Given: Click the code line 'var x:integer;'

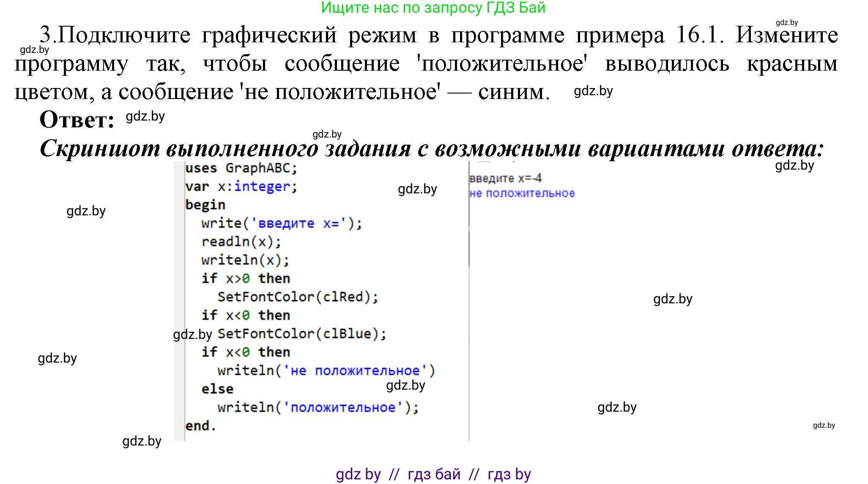Looking at the screenshot, I should click(241, 187).
